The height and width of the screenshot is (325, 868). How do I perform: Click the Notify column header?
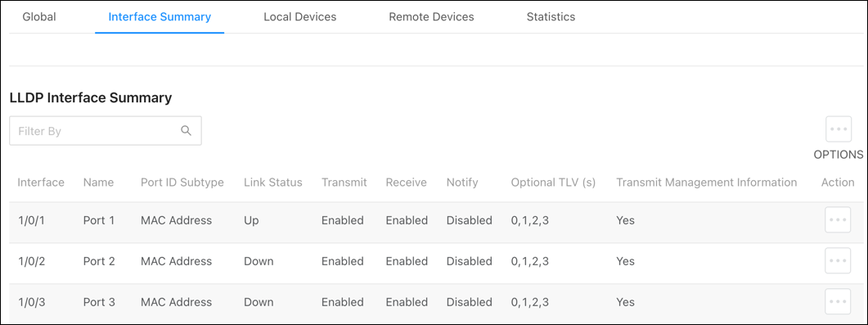[461, 183]
